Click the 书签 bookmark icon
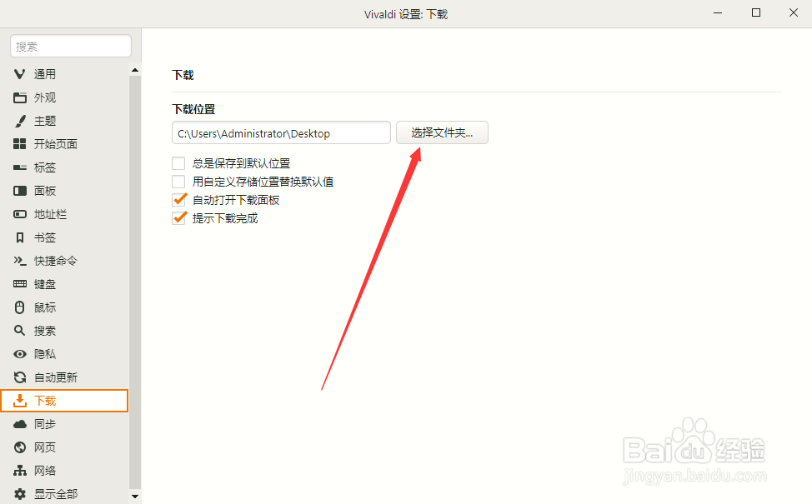This screenshot has height=504, width=812. pyautogui.click(x=20, y=237)
